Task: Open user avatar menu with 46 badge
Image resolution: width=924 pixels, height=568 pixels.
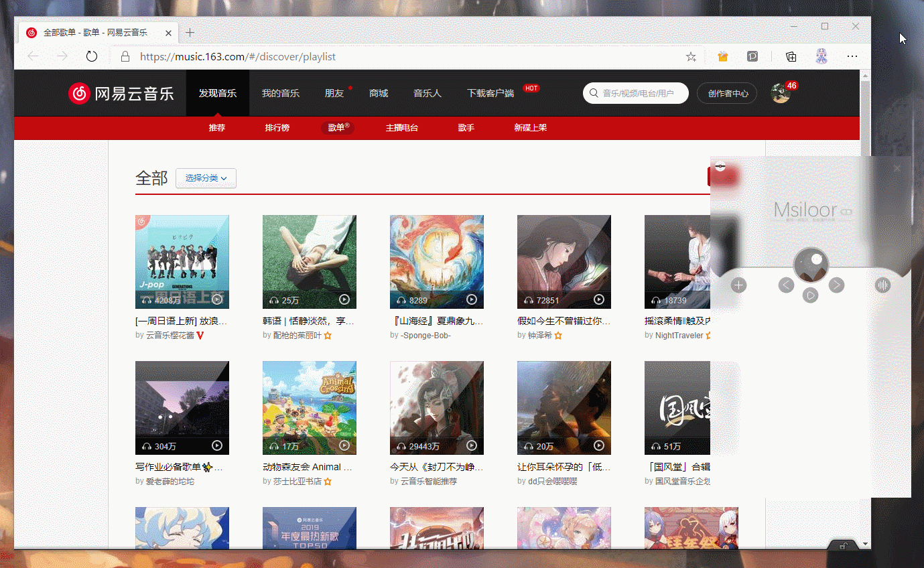Action: (781, 93)
